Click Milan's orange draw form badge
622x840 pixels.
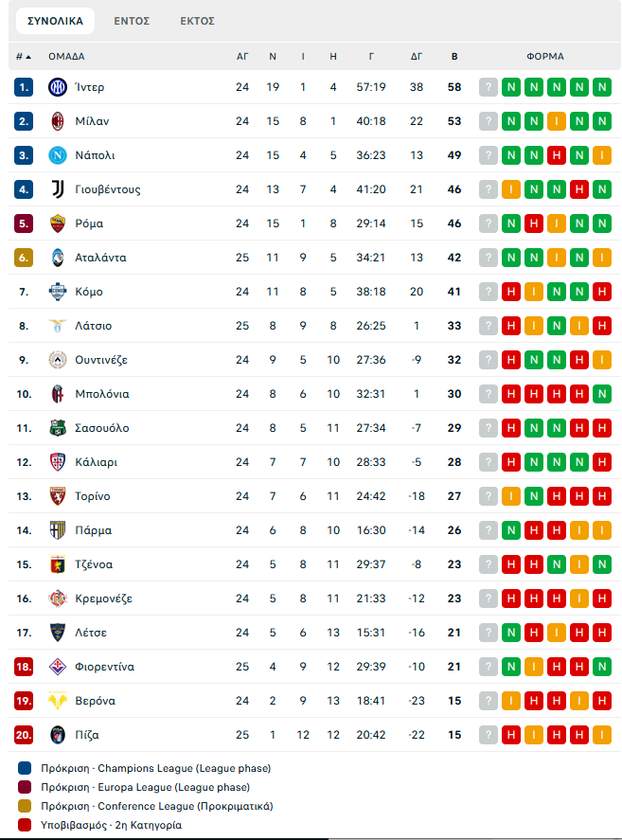[557, 121]
